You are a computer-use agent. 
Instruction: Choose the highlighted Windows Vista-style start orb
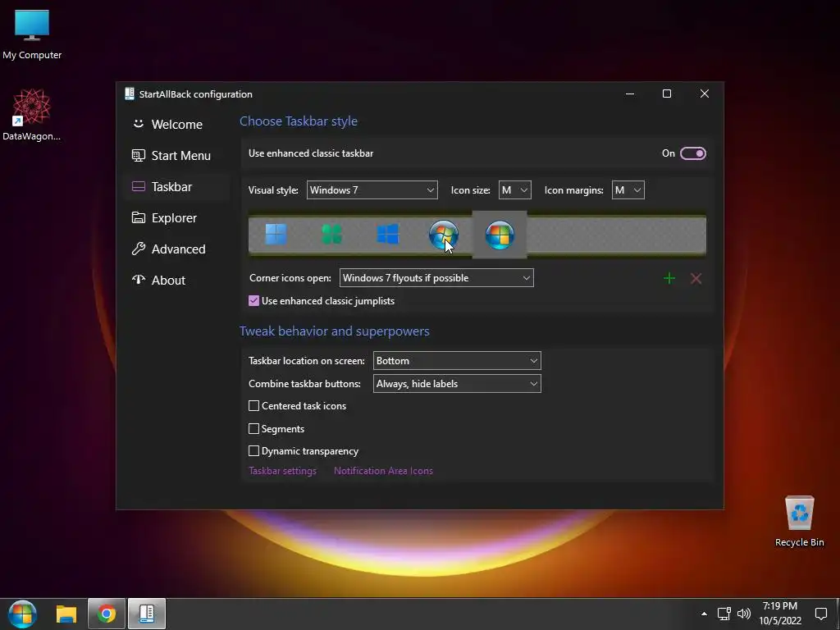point(500,235)
